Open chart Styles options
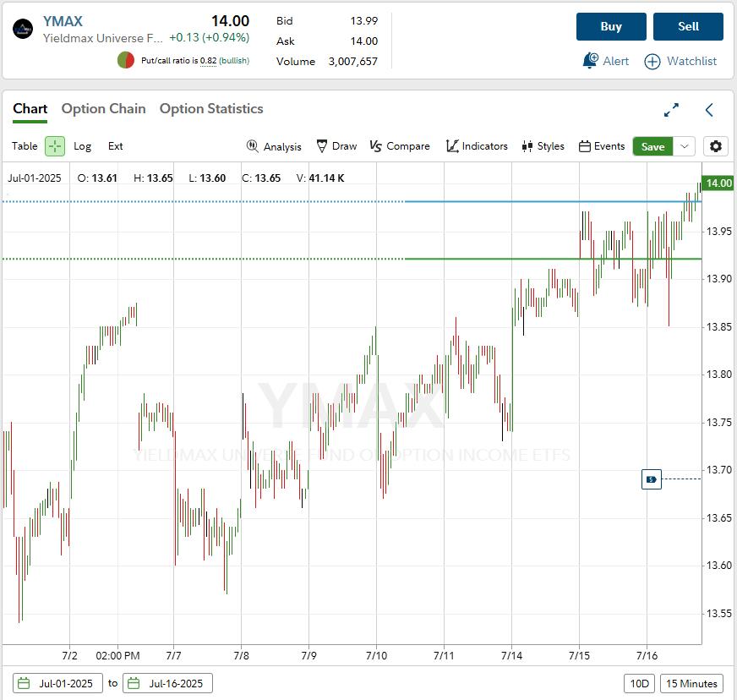737x700 pixels. click(x=543, y=146)
